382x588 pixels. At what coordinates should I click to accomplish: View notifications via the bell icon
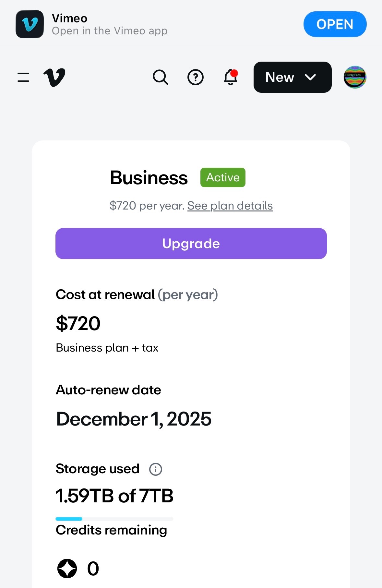[x=231, y=77]
